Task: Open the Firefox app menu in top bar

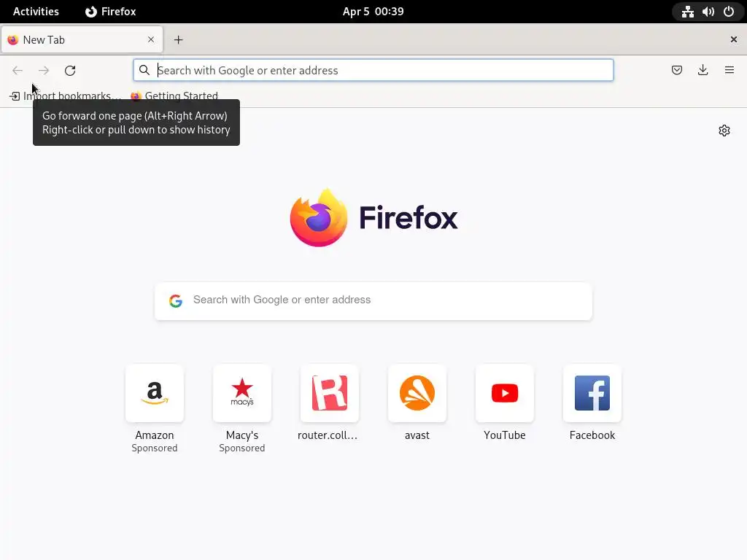Action: [x=111, y=12]
